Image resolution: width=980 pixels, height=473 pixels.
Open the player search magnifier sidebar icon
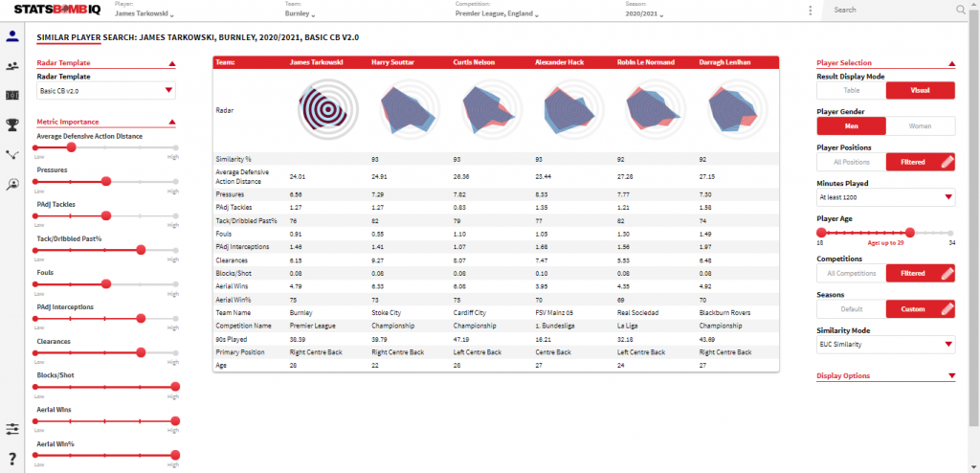tap(11, 184)
